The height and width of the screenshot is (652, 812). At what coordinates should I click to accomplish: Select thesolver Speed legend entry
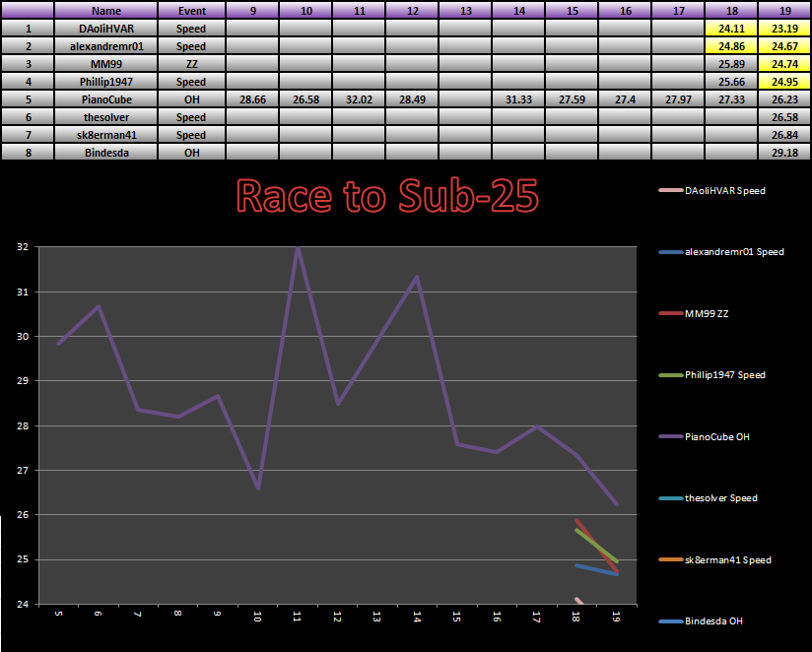pos(708,497)
